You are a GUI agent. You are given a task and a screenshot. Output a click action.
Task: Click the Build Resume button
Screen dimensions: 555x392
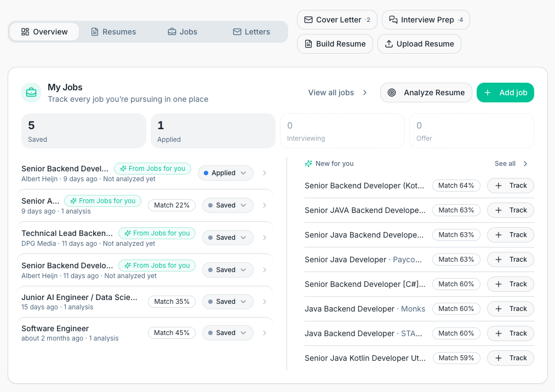point(335,44)
